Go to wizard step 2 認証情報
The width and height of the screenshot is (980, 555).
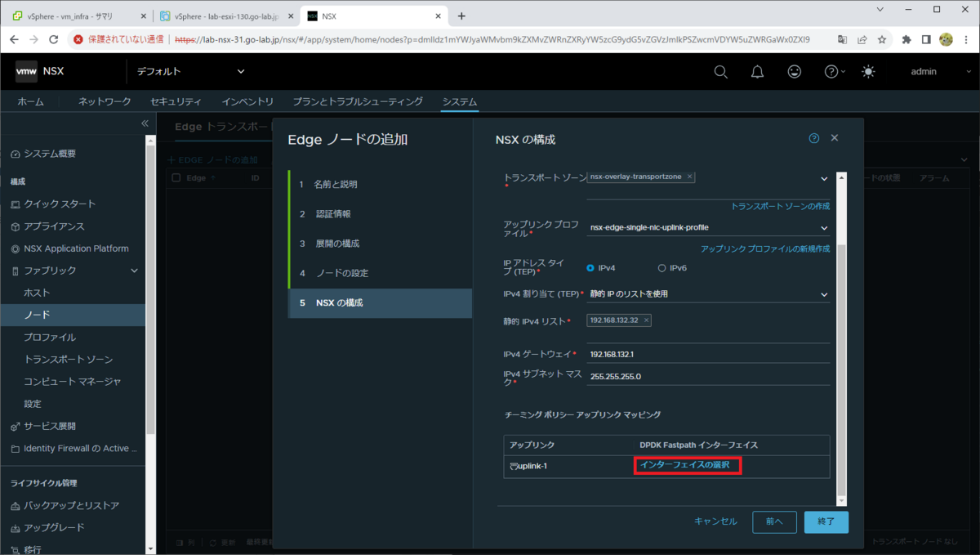[x=381, y=214]
